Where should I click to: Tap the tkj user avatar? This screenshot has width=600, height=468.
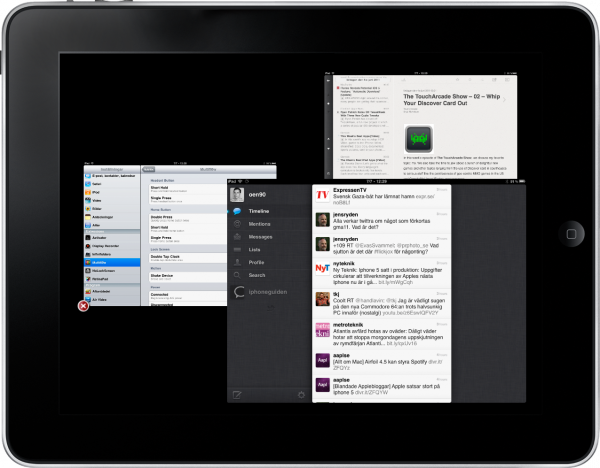(x=323, y=299)
